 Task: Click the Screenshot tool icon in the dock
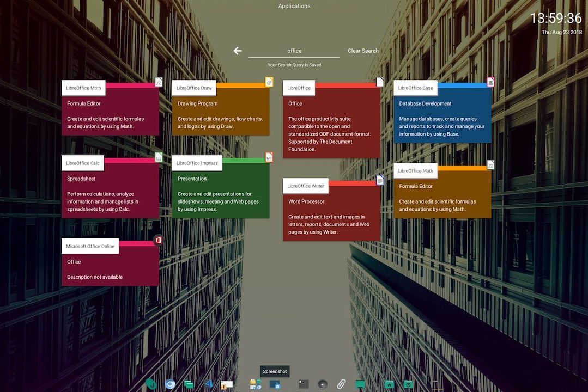(275, 384)
